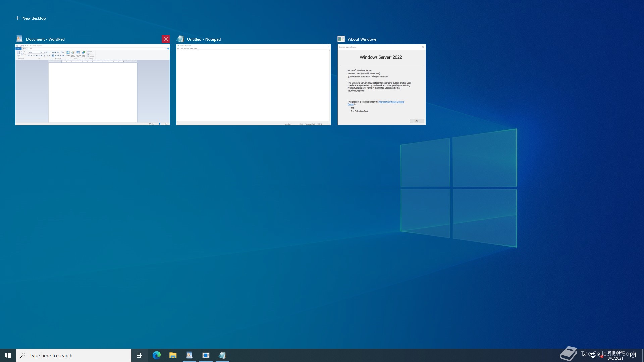Viewport: 644px width, 362px height.
Task: Switch to the Untitled - Notepad thumbnail
Action: [x=254, y=84]
